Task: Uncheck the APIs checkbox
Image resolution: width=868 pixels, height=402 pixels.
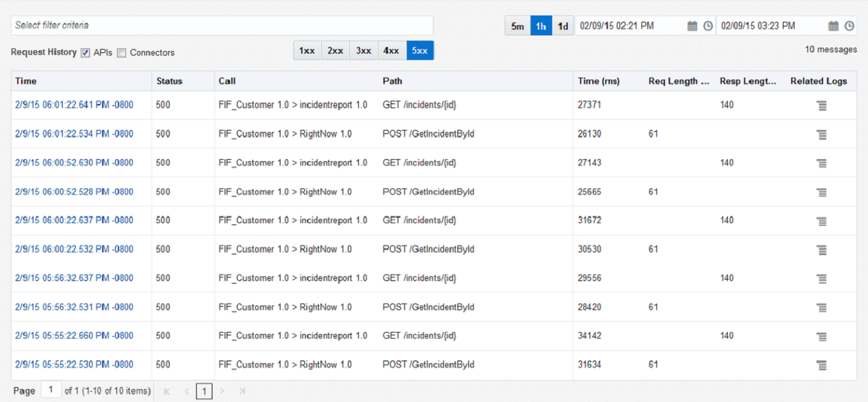Action: (x=86, y=53)
